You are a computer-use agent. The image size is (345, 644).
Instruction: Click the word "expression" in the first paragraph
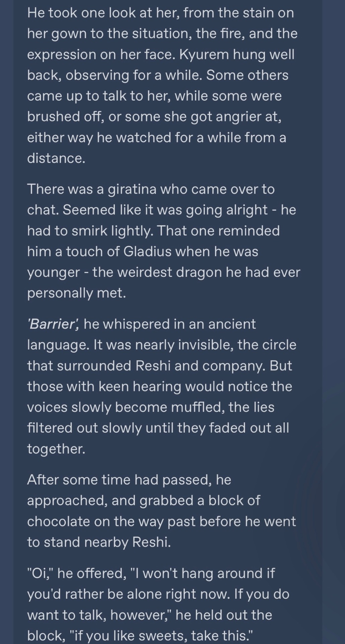[61, 54]
